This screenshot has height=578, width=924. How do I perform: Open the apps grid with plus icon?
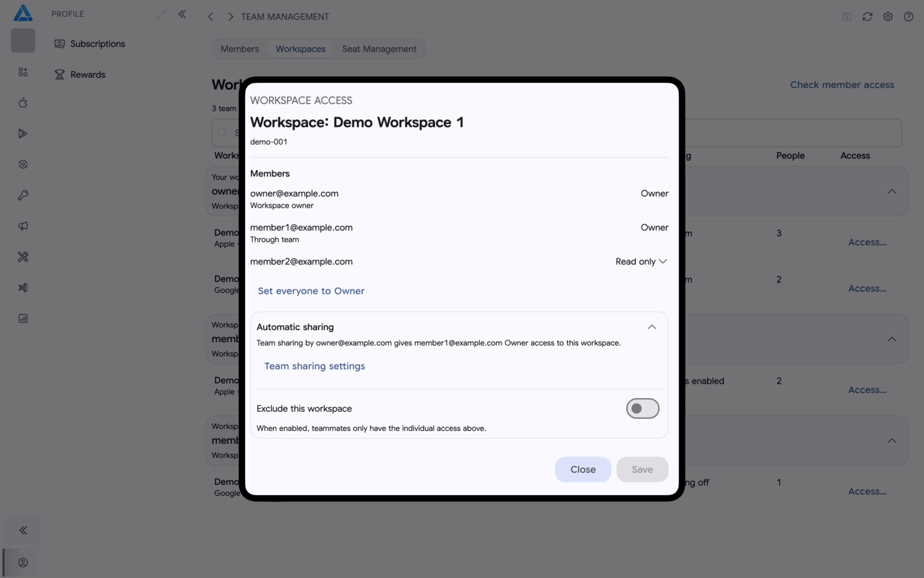pos(23,72)
